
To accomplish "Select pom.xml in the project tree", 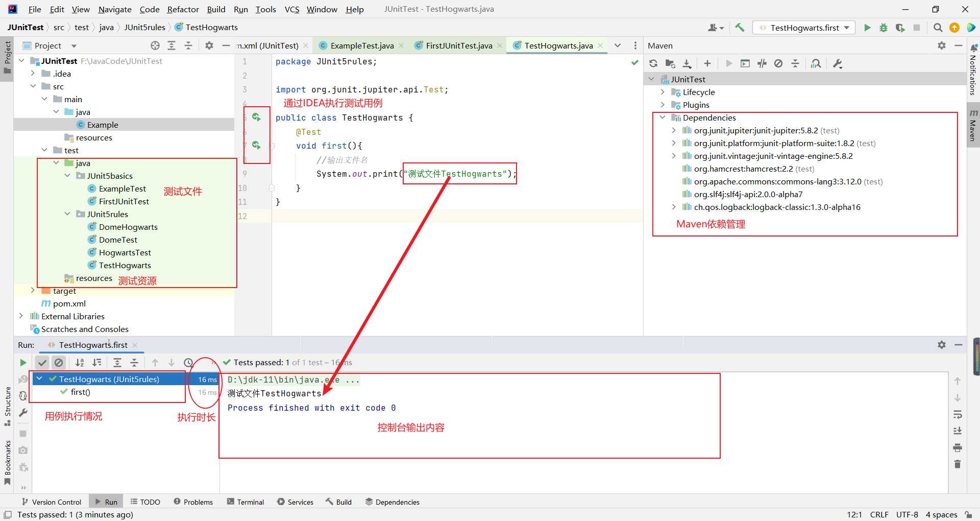I will (69, 303).
